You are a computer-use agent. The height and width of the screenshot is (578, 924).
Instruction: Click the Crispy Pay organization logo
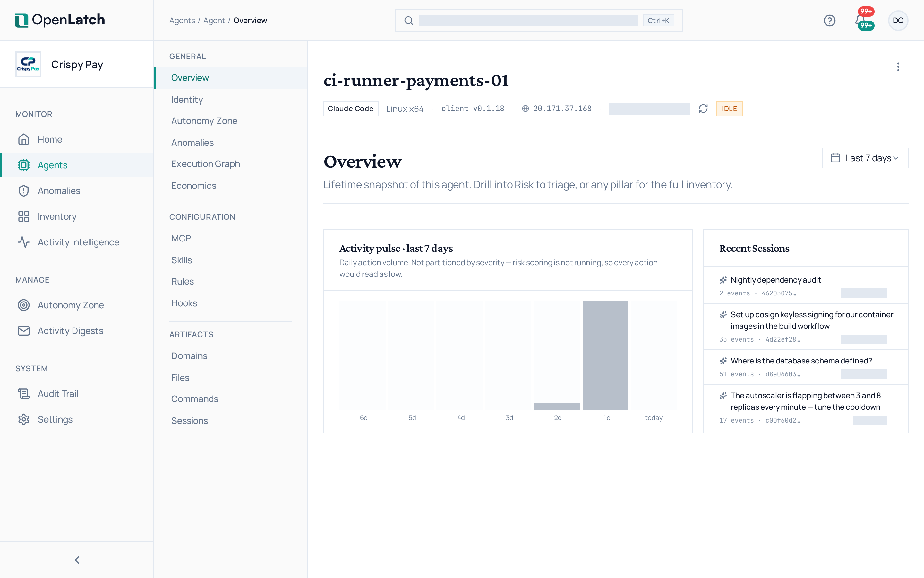[28, 64]
